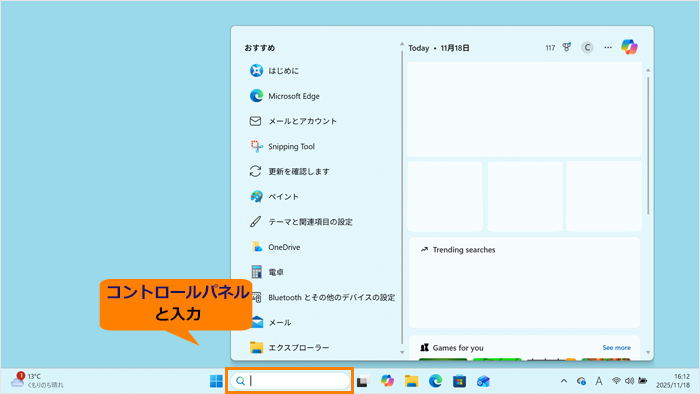Select 更新を確認します entry
This screenshot has width=700, height=394.
pos(289,171)
